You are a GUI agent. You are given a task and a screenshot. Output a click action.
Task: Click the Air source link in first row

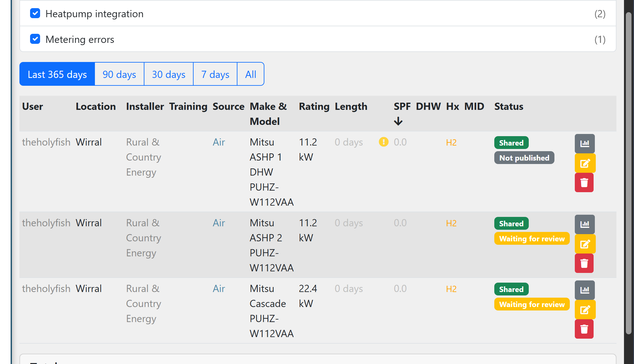coord(219,142)
